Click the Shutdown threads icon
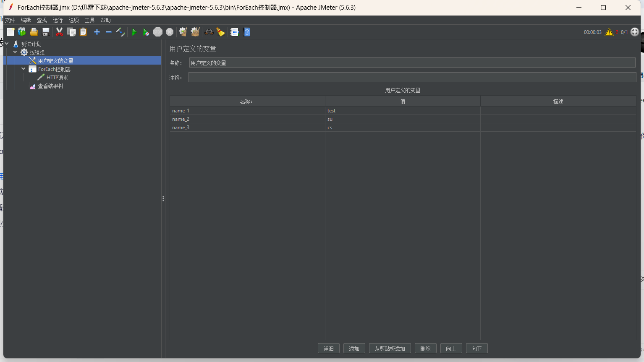The height and width of the screenshot is (362, 644). pyautogui.click(x=170, y=32)
